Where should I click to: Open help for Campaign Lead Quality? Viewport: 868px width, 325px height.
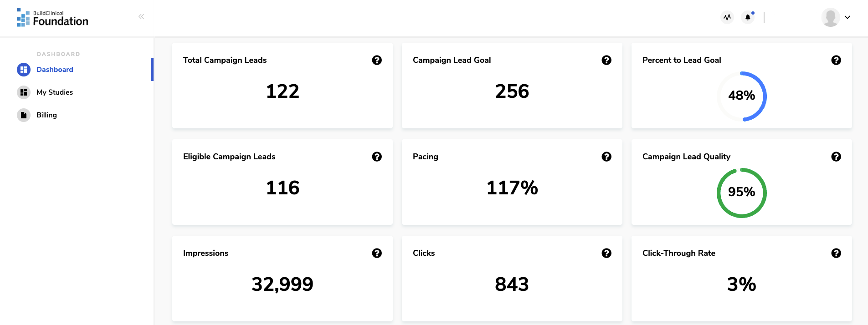(x=836, y=157)
